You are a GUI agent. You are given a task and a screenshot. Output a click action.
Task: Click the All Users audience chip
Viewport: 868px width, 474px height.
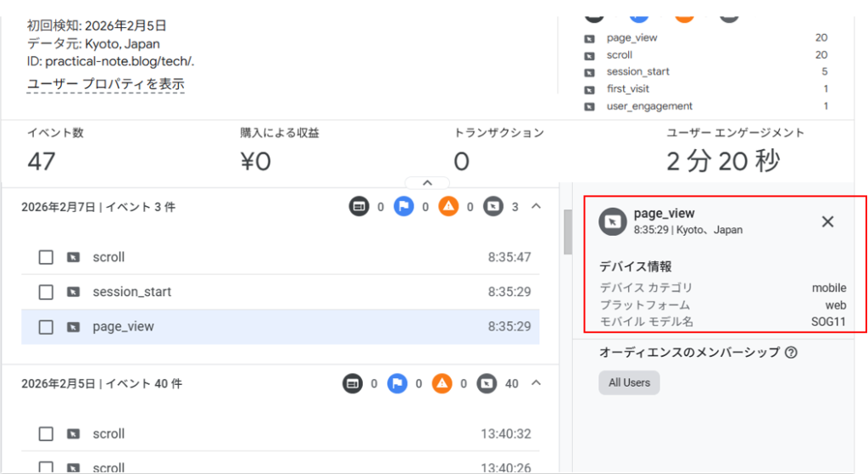coord(629,382)
